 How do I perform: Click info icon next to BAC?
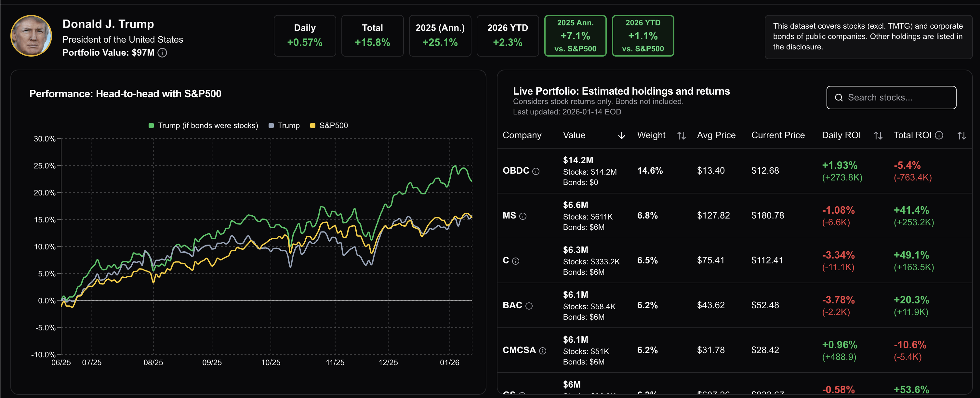pos(529,306)
